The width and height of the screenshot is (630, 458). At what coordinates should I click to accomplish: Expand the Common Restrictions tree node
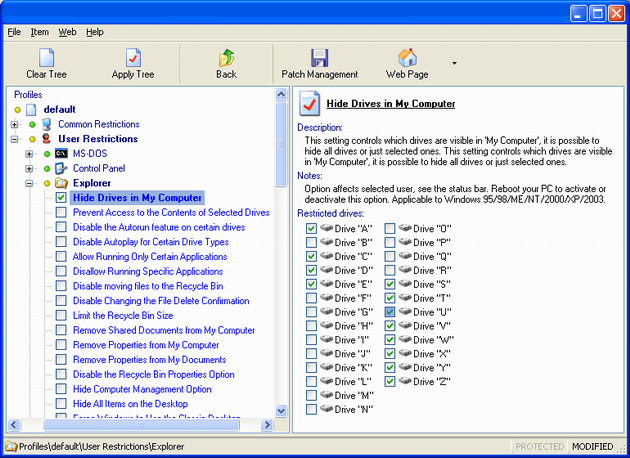(x=14, y=124)
